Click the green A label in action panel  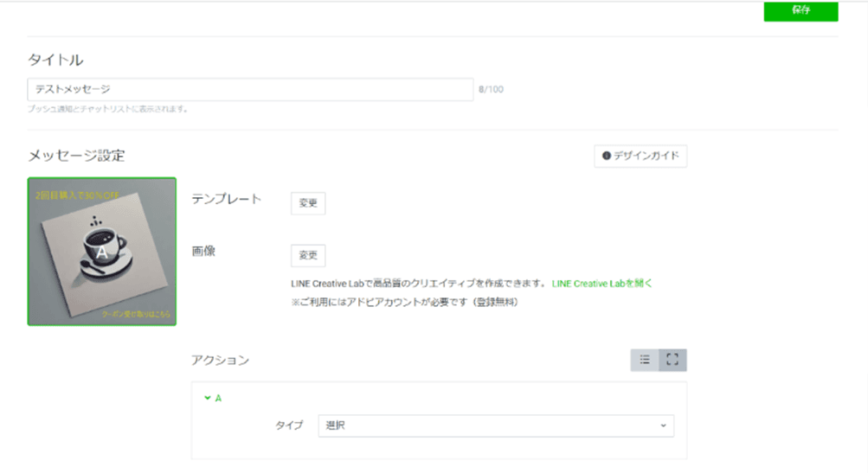[218, 398]
